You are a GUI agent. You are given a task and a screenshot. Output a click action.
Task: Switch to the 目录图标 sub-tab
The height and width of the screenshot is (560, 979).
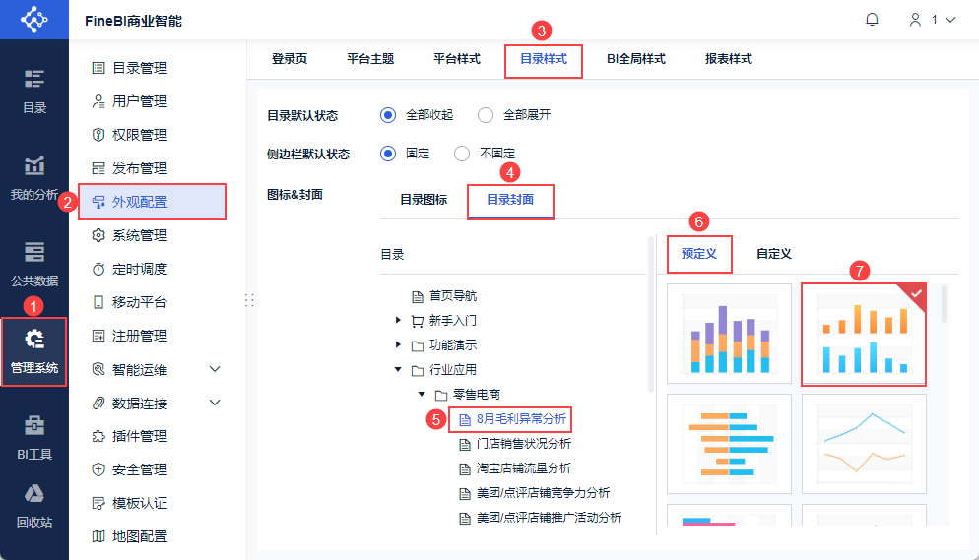[x=424, y=200]
